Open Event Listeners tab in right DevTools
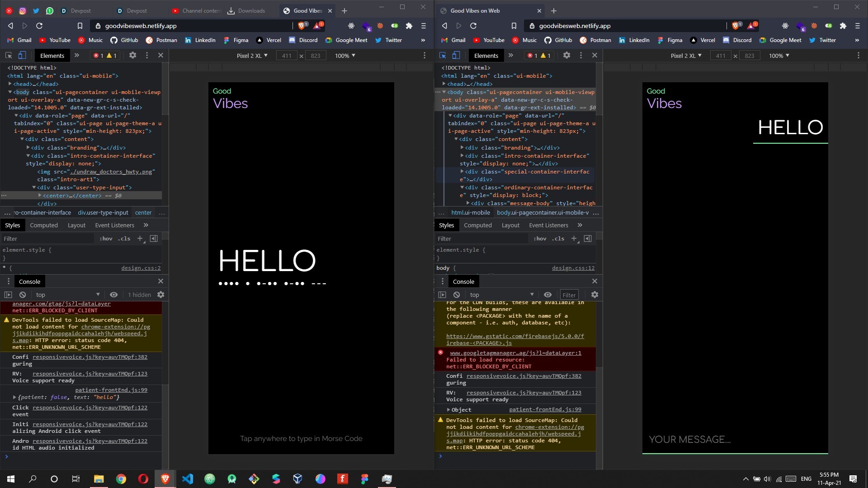This screenshot has width=868, height=488. coord(548,225)
